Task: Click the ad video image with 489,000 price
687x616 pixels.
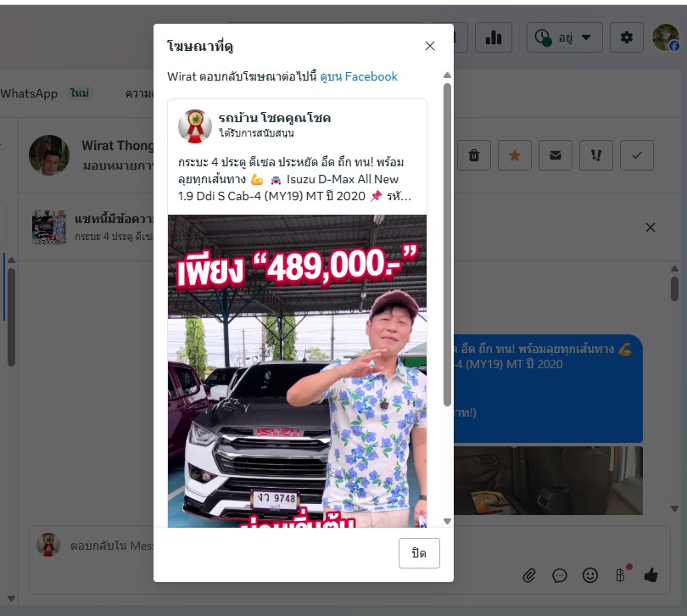Action: pos(297,371)
